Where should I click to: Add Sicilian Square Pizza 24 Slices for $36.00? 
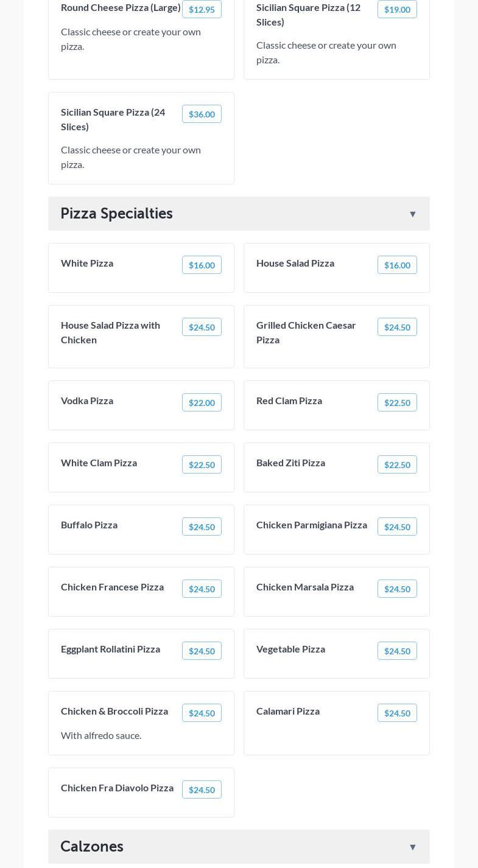point(202,114)
